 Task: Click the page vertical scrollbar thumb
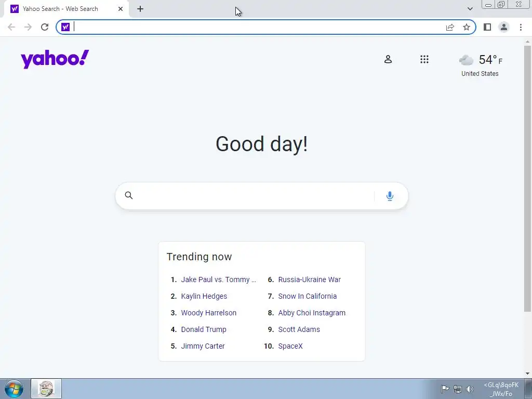pos(528,178)
